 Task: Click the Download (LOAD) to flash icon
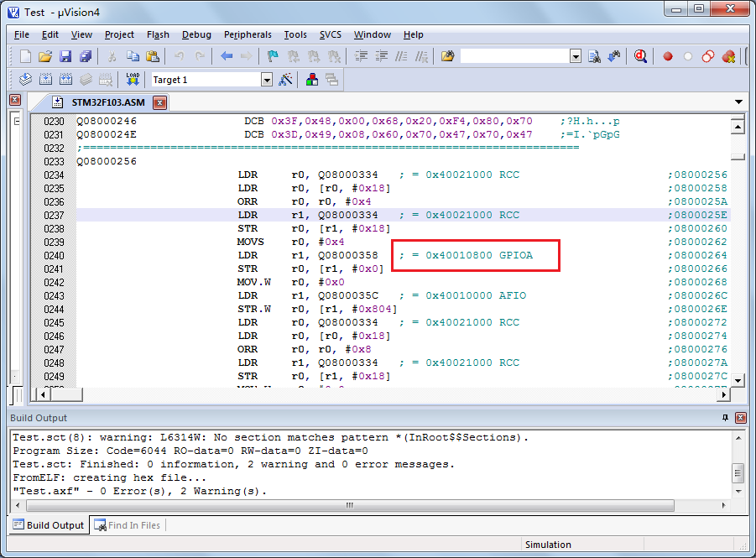133,80
